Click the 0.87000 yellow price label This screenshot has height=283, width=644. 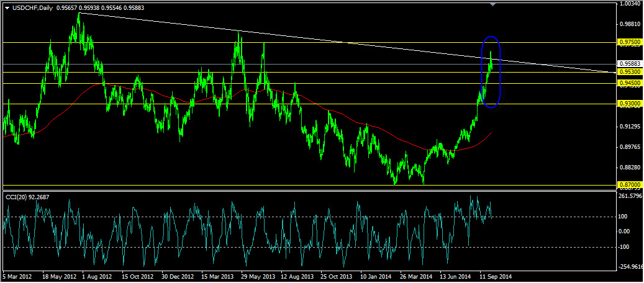pos(629,185)
